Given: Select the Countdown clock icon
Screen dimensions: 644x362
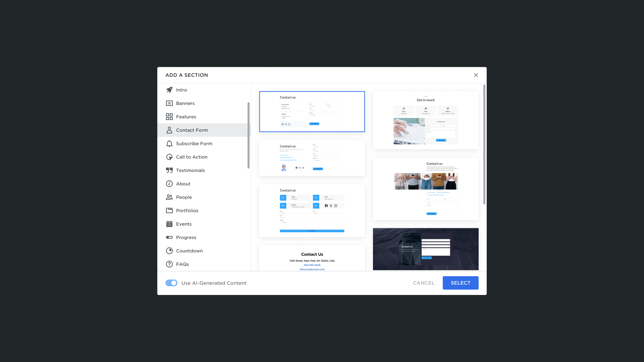Looking at the screenshot, I should (169, 251).
